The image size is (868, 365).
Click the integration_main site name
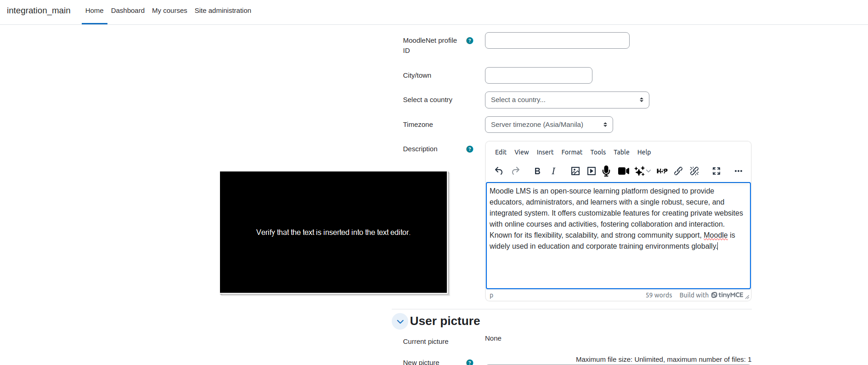point(39,11)
